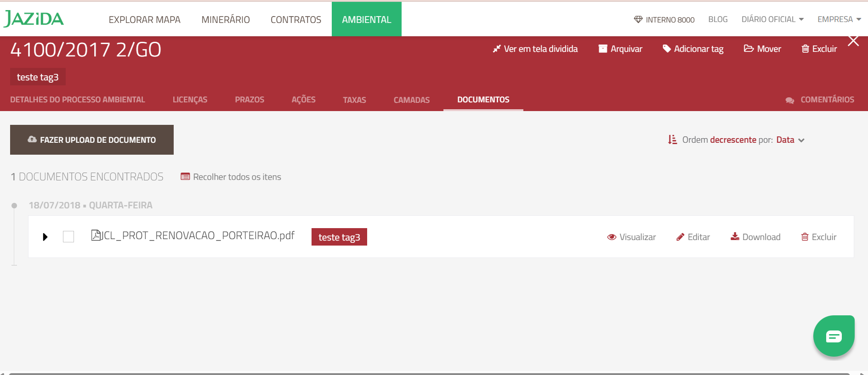Screen dimensions: 868x375
Task: Switch to the Taxas tab
Action: click(354, 100)
